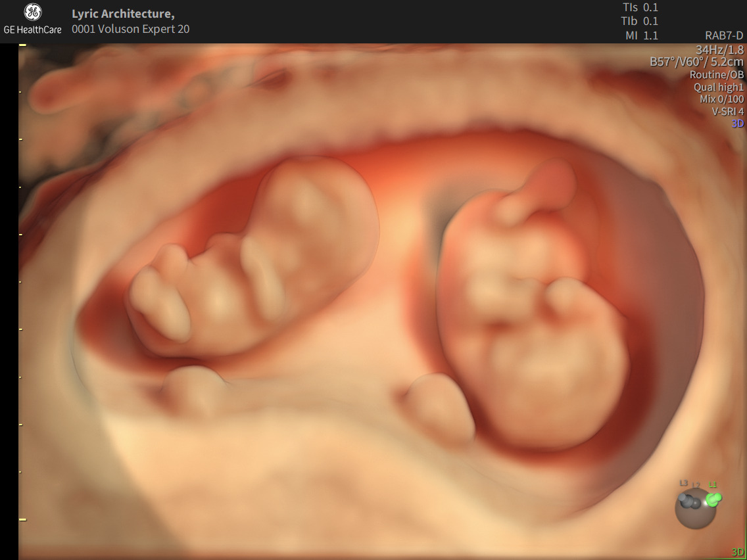The width and height of the screenshot is (747, 560).
Task: Click the Routine/OB preset label
Action: 717,74
